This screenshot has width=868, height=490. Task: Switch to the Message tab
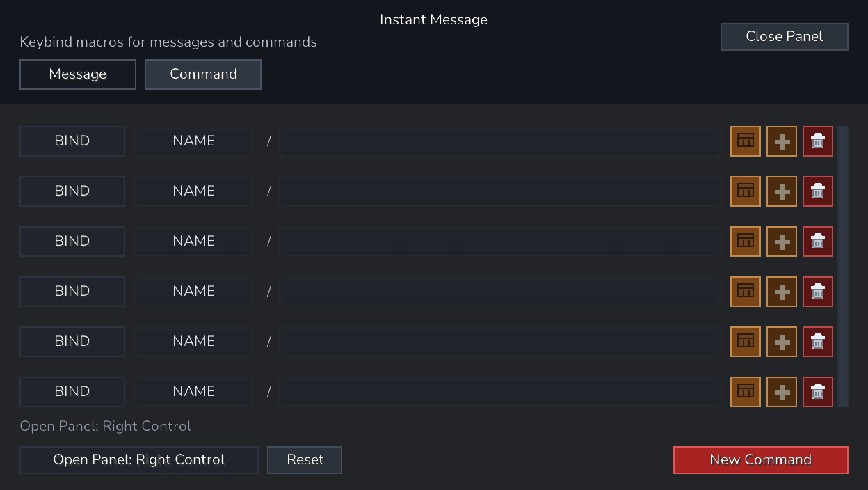(78, 74)
